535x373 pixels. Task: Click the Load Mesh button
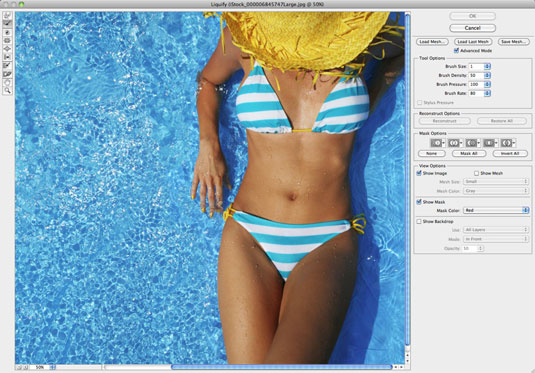pos(432,42)
